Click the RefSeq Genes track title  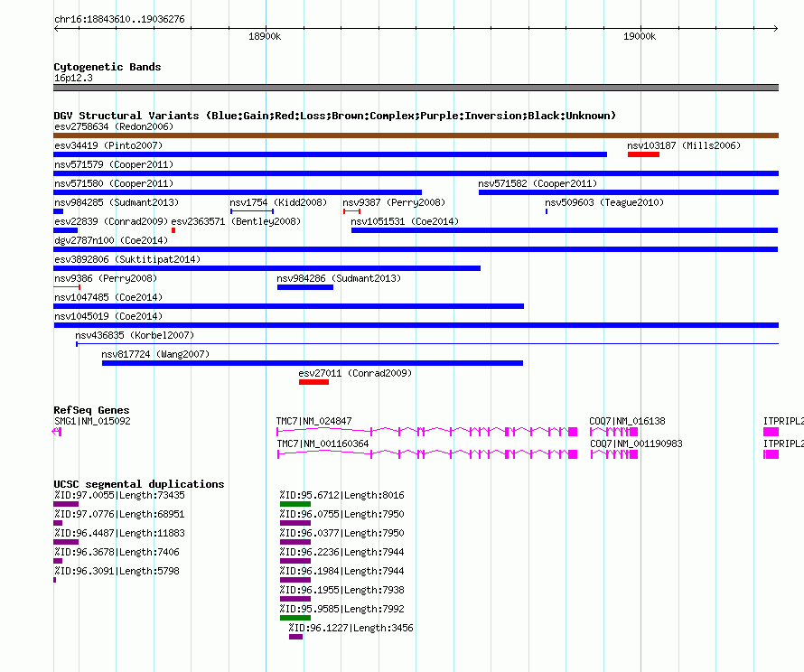pyautogui.click(x=91, y=410)
